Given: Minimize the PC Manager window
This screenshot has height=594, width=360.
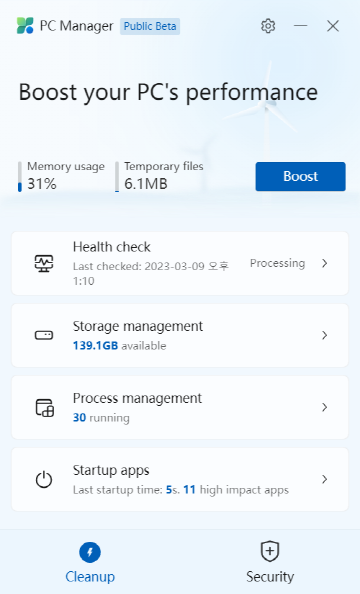Looking at the screenshot, I should 301,26.
